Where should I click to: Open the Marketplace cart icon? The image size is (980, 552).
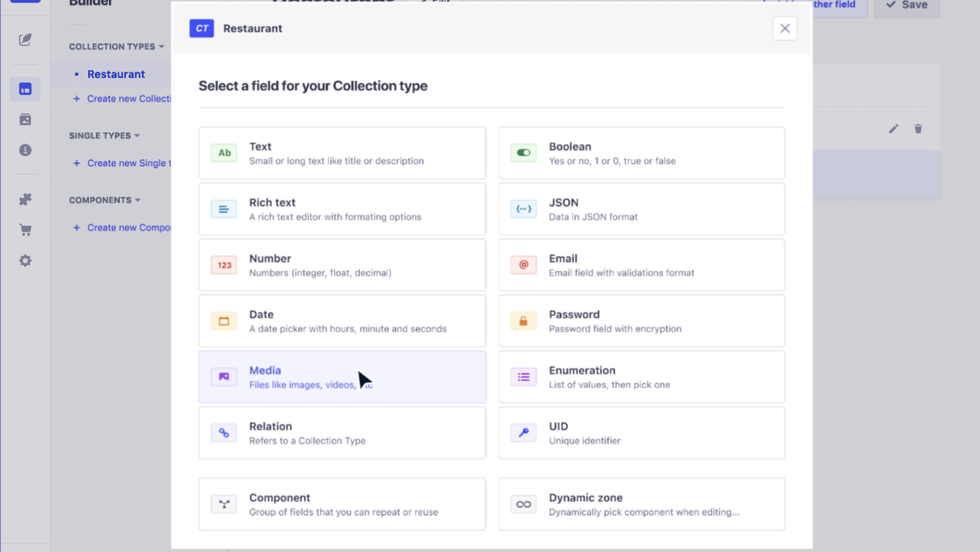point(25,229)
